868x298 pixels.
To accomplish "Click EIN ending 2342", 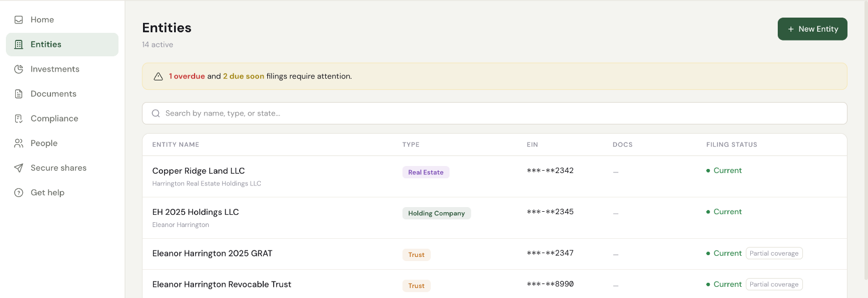I will point(550,171).
